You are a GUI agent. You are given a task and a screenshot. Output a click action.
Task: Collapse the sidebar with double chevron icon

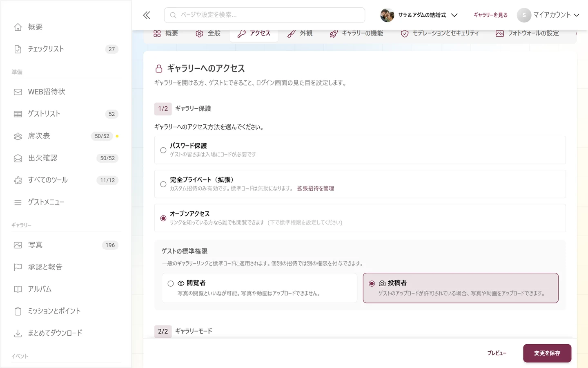pyautogui.click(x=147, y=15)
